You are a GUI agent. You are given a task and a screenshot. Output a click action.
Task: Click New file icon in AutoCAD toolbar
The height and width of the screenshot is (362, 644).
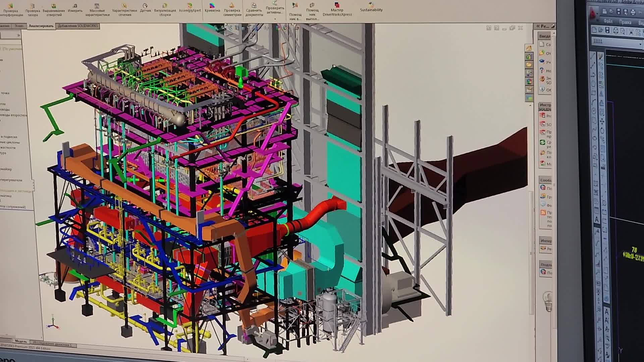pyautogui.click(x=594, y=30)
